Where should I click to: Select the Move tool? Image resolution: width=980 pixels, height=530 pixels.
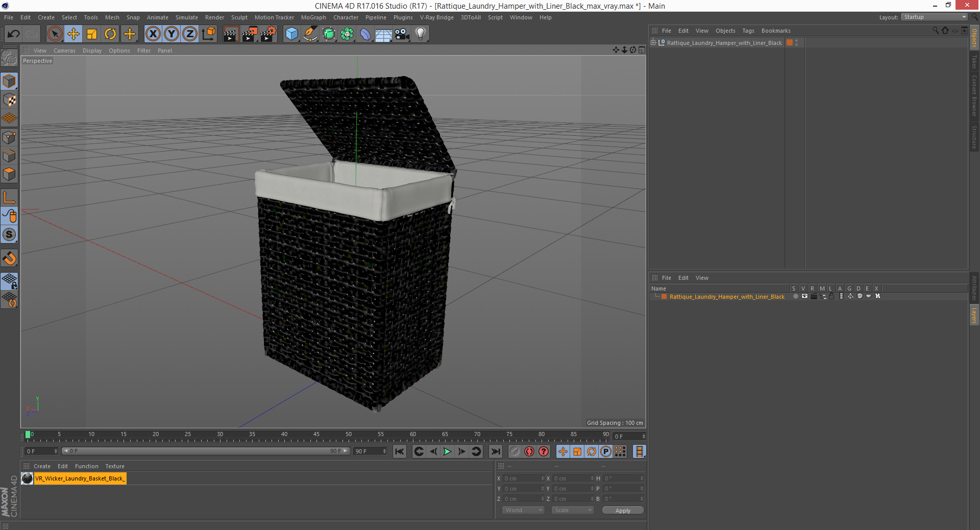(x=73, y=34)
